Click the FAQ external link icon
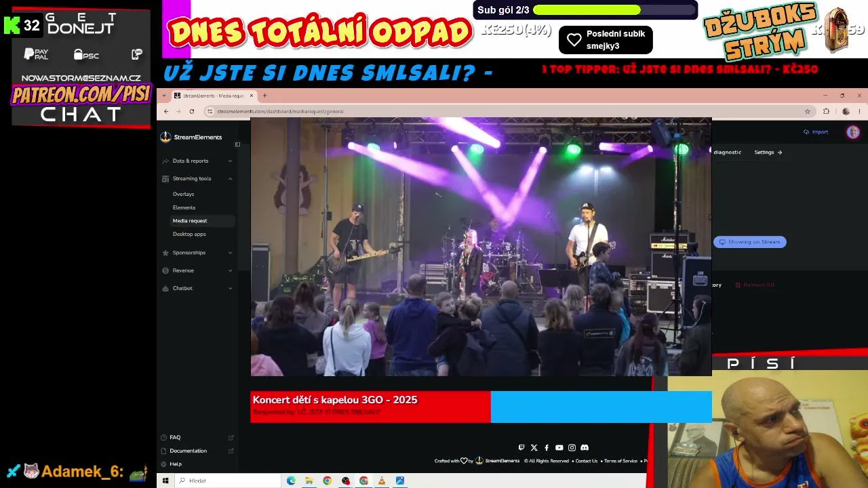Viewport: 868px width, 488px height. 231,438
